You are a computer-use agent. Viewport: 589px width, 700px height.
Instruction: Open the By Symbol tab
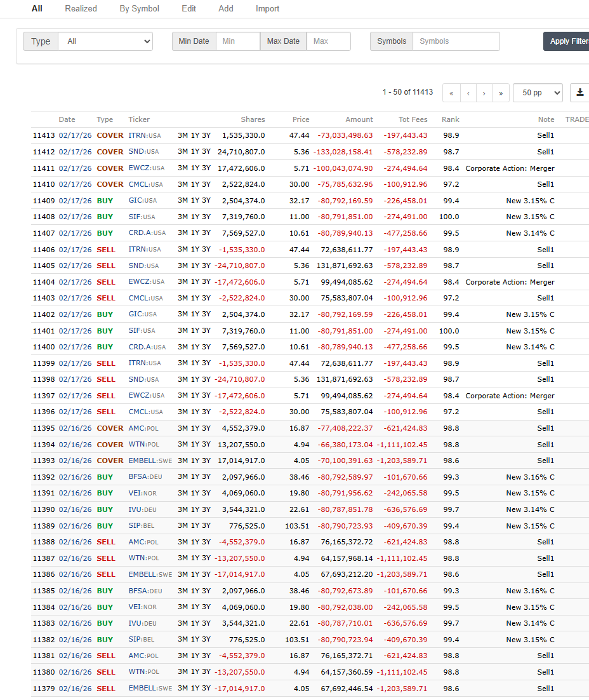[x=139, y=9]
